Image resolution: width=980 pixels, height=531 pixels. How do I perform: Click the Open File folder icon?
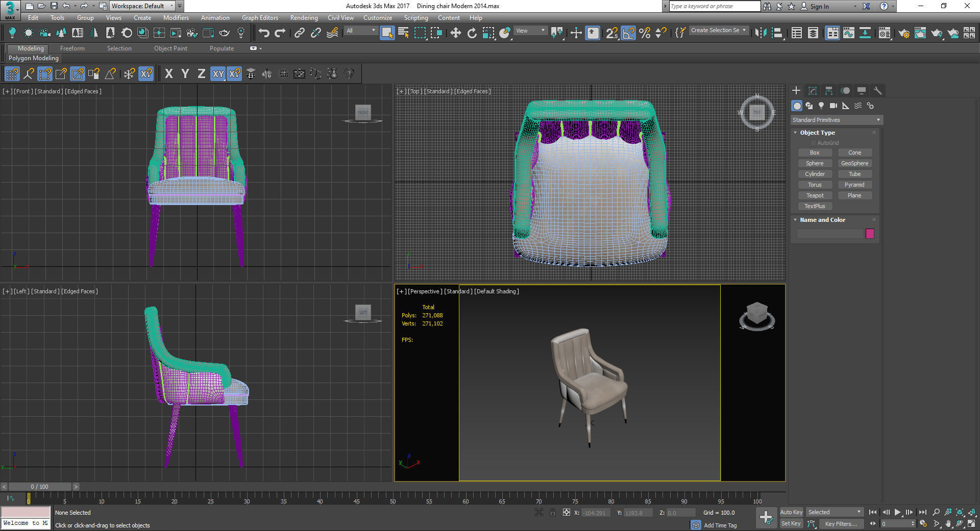point(41,6)
